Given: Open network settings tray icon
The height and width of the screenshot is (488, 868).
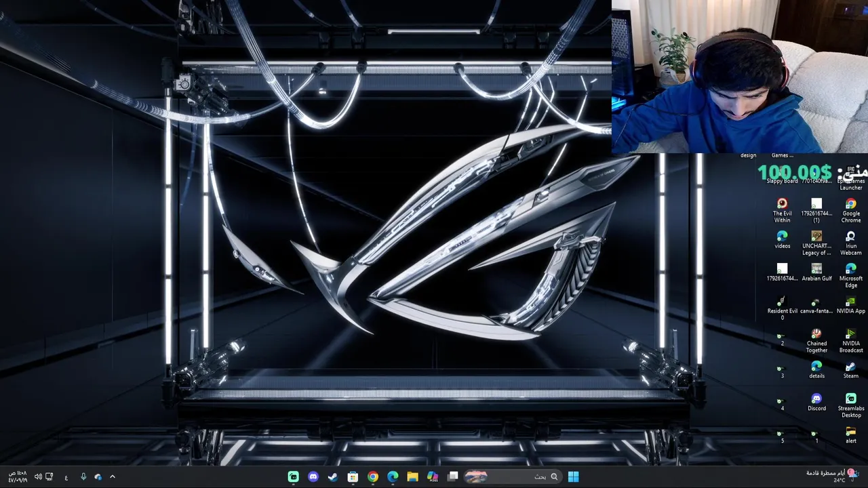Looking at the screenshot, I should tap(49, 477).
